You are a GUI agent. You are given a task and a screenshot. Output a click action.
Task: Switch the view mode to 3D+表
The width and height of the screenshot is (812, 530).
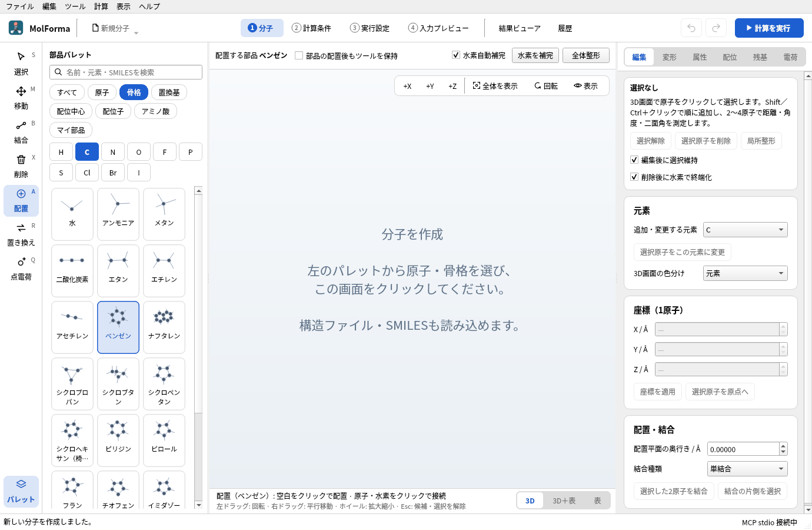click(x=564, y=501)
